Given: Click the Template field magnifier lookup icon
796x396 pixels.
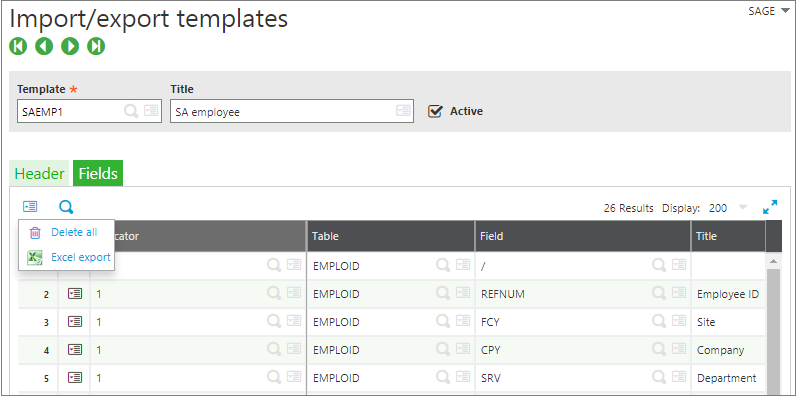Looking at the screenshot, I should click(131, 111).
